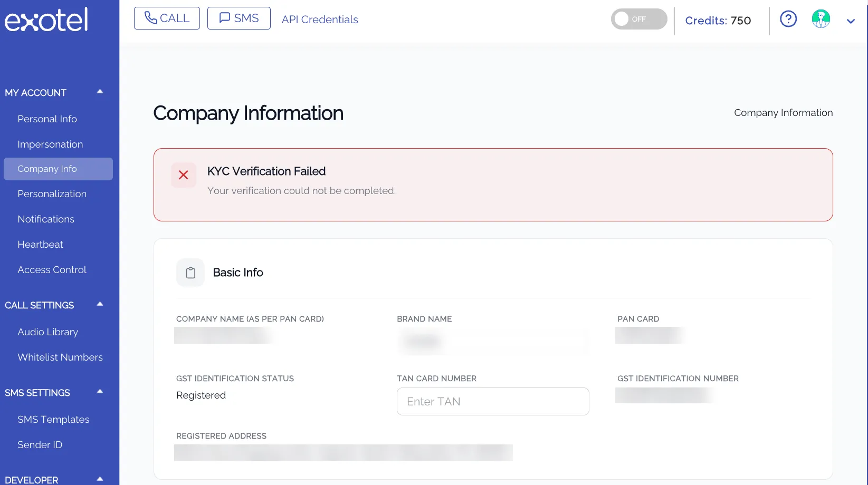Collapse the CALL SETTINGS section
868x485 pixels.
click(x=100, y=304)
